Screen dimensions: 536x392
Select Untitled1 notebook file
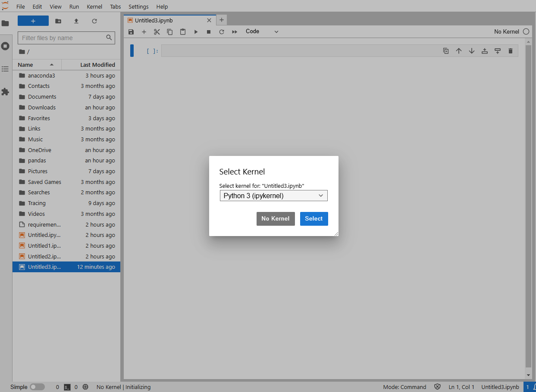pyautogui.click(x=66, y=246)
